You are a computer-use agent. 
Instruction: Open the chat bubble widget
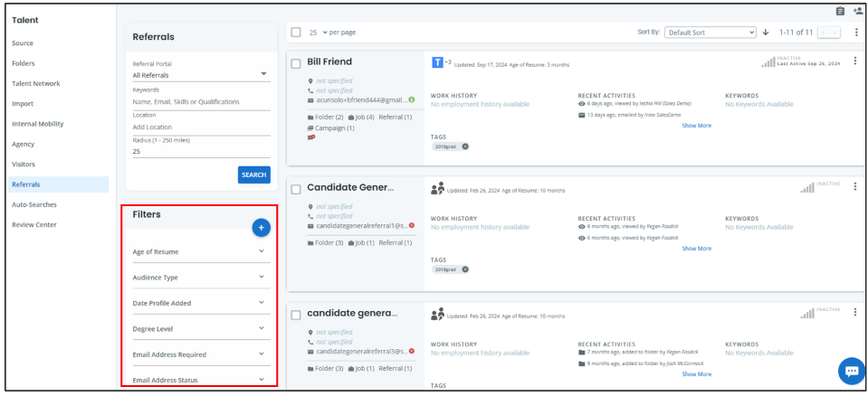tap(852, 371)
